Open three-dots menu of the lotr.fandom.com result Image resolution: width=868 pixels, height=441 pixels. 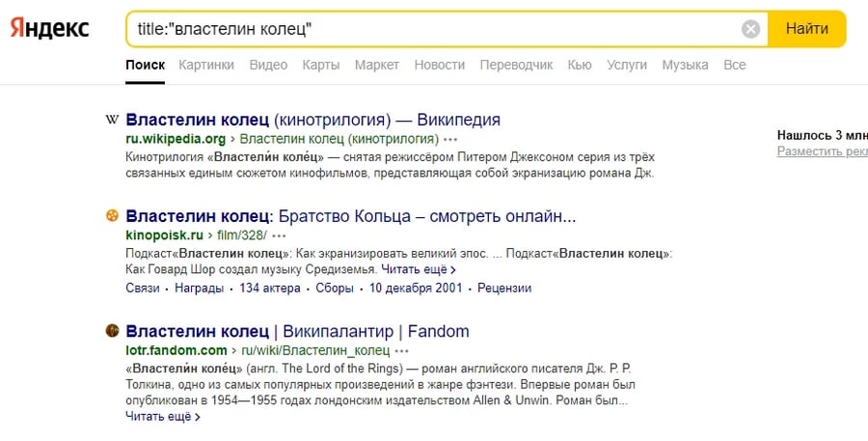(x=402, y=351)
